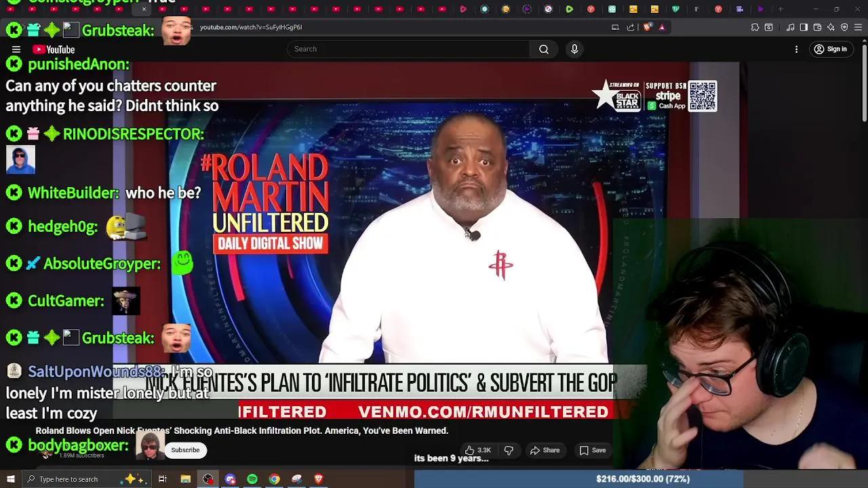Switch to OBS Studio in the taskbar
The height and width of the screenshot is (488, 868).
(208, 479)
